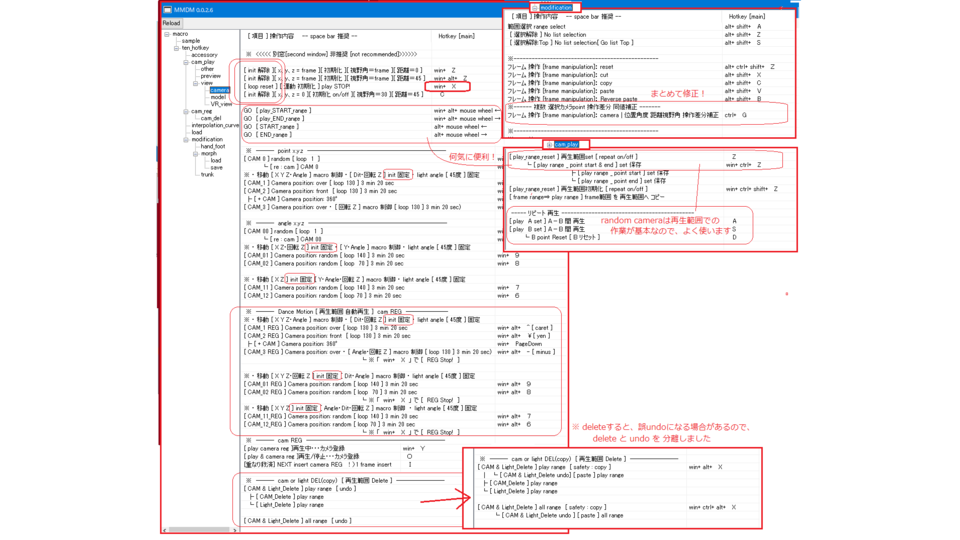Collapse the macro root tree node
The image size is (960, 540).
pos(166,34)
